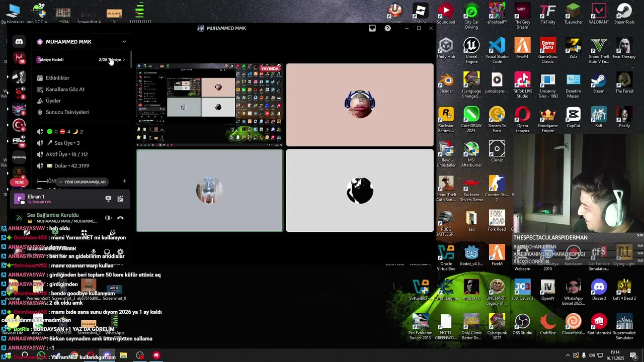Focus the screen-share stream tile marked YAYINDA
Viewport: 644px width, 362px height.
coord(209,105)
